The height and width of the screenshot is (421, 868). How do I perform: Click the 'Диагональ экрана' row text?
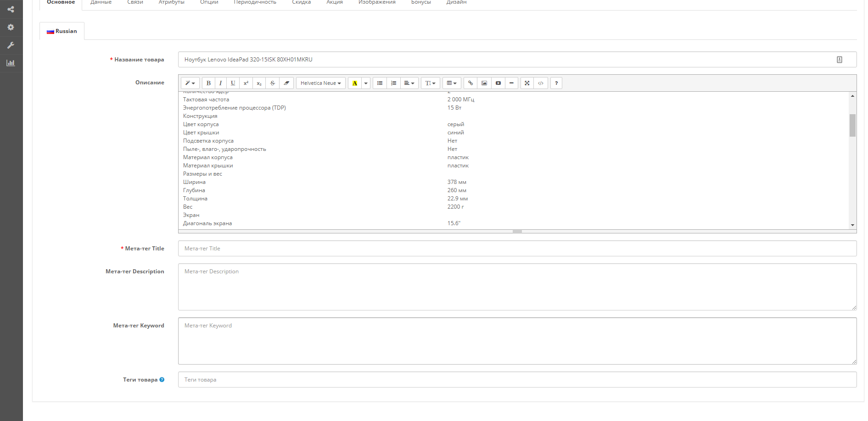coord(207,223)
